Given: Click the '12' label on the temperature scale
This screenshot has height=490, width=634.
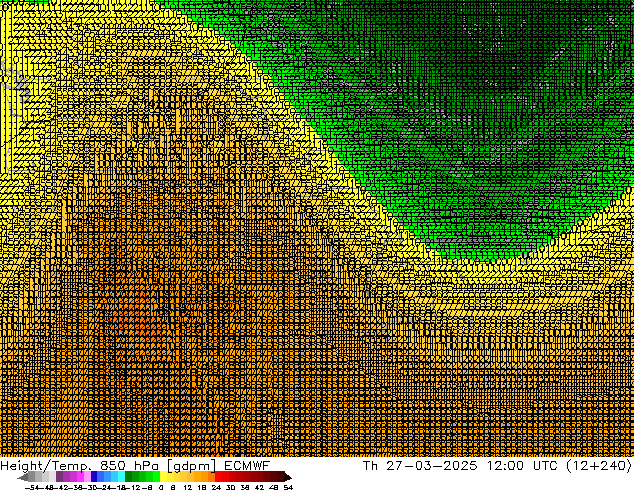Looking at the screenshot, I should point(188,487).
